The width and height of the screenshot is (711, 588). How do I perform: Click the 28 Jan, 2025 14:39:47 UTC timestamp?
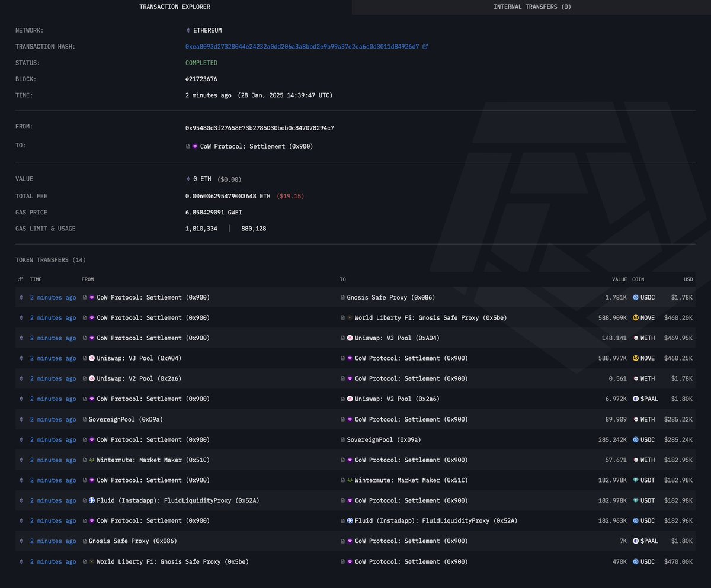point(285,95)
